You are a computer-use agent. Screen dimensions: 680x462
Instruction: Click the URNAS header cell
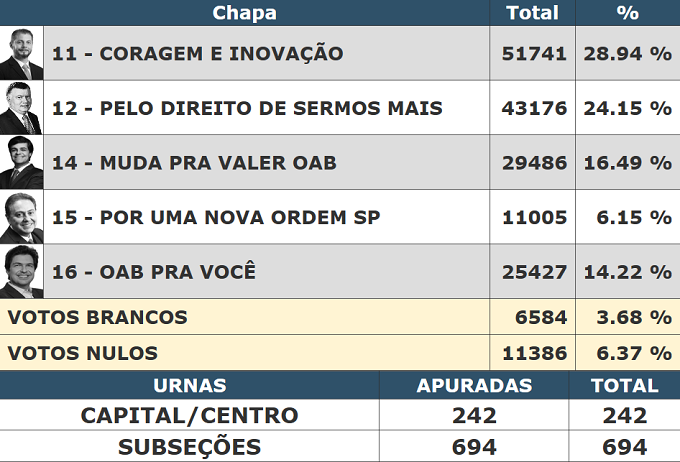(x=190, y=385)
